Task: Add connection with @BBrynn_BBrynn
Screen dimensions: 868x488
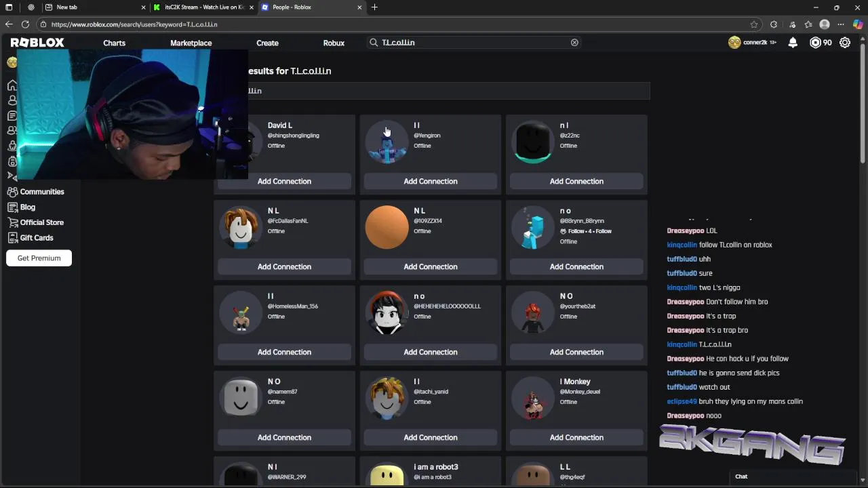Action: pos(576,266)
